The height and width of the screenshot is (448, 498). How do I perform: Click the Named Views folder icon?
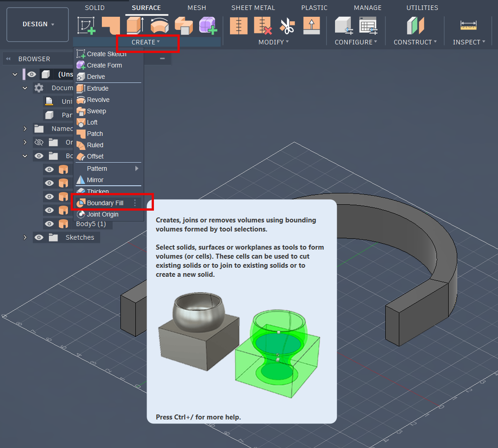39,129
